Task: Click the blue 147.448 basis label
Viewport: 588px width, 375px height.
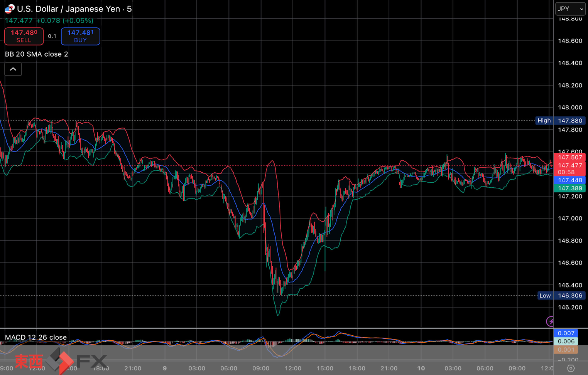Action: [569, 180]
